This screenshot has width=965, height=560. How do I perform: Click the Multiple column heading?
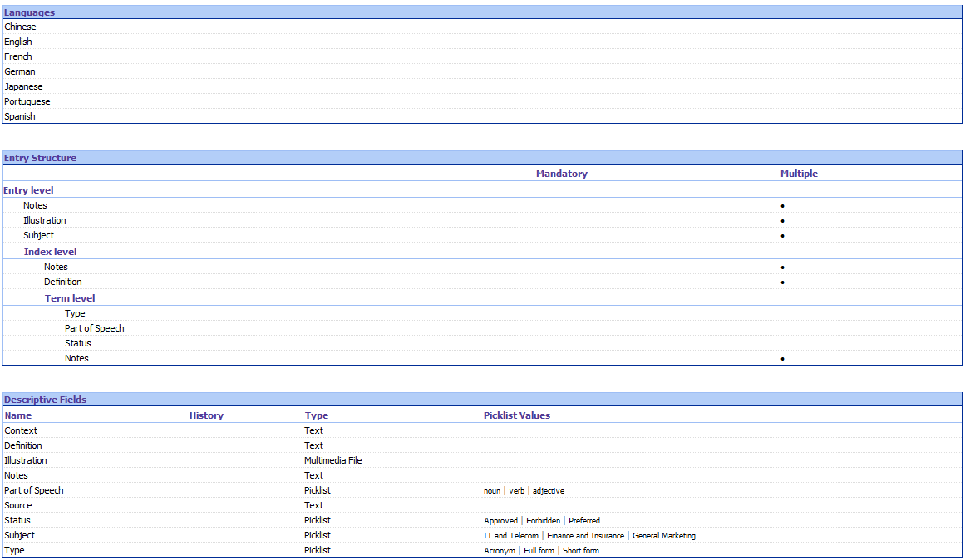[799, 174]
